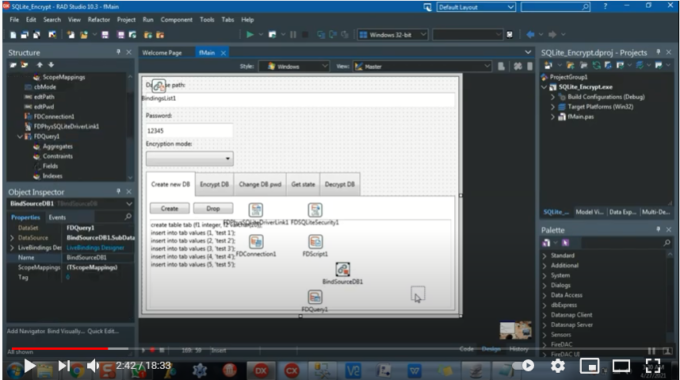Select the BindingsList1 component icon on form
680x380 pixels.
pos(159,85)
